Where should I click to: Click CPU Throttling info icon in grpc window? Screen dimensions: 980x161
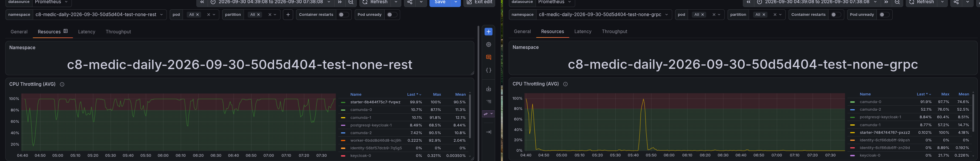[x=565, y=84]
